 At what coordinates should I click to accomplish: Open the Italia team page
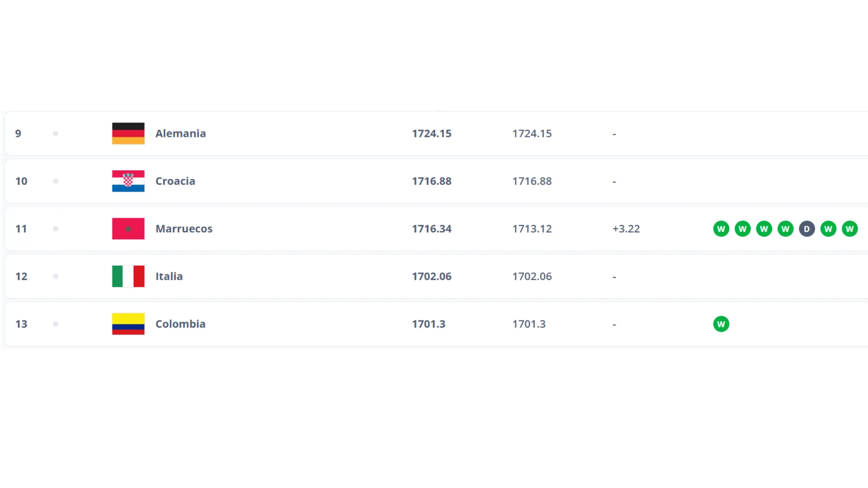tap(169, 277)
